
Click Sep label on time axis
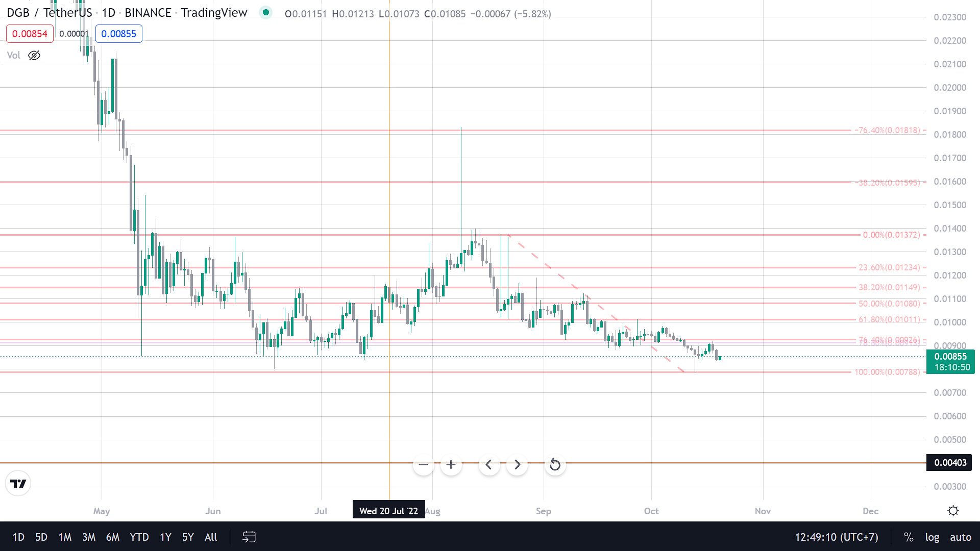pyautogui.click(x=543, y=511)
